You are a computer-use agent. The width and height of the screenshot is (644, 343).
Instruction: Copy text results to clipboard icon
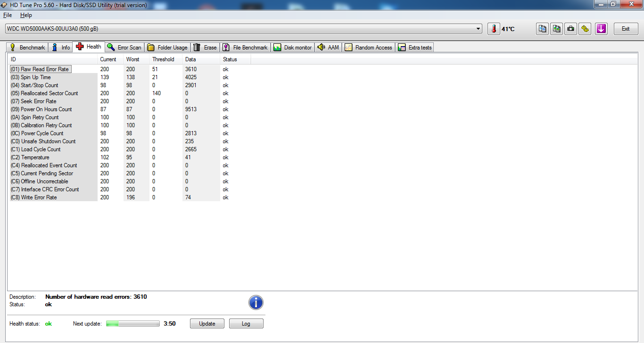[x=543, y=29]
